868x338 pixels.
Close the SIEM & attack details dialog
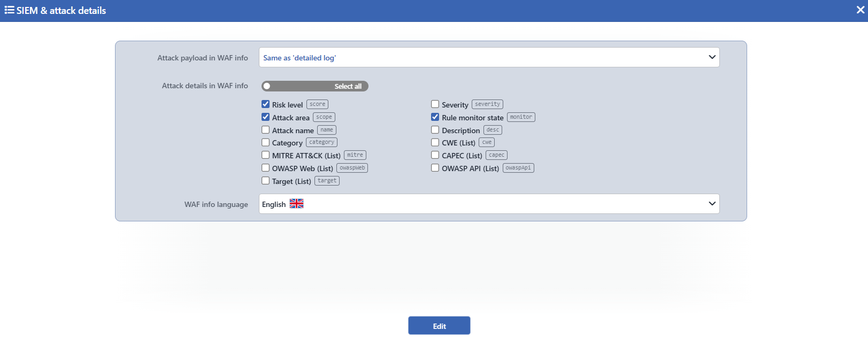coord(861,10)
